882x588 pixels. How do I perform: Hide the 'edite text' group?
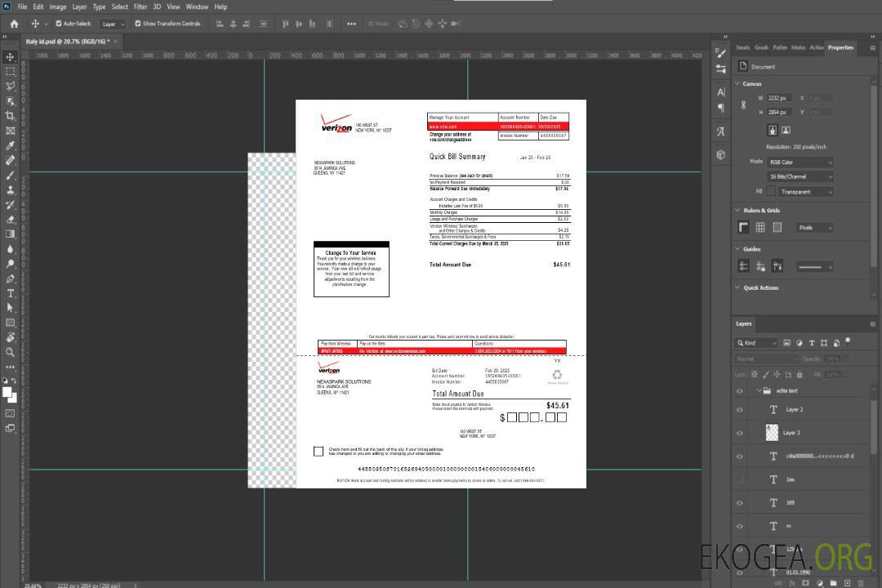[740, 391]
